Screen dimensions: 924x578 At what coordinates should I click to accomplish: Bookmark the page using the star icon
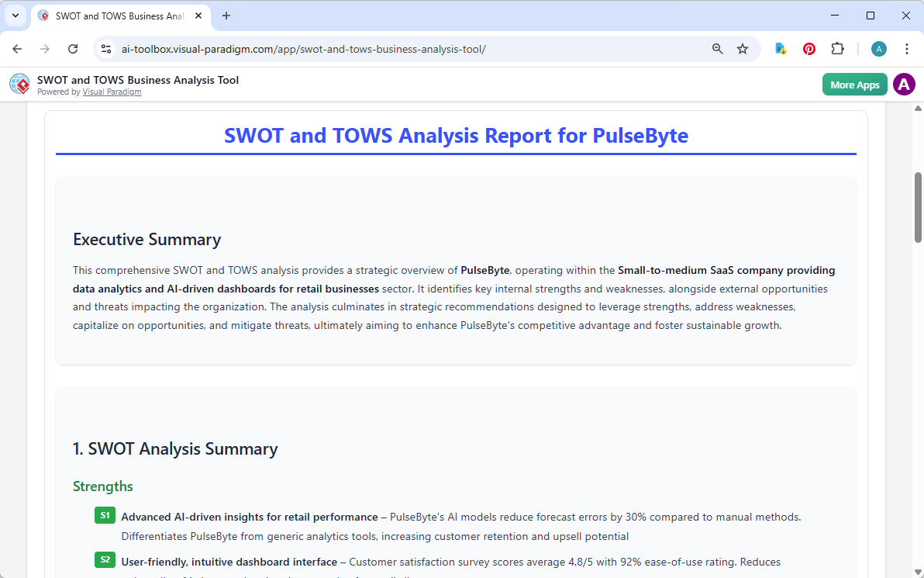743,48
